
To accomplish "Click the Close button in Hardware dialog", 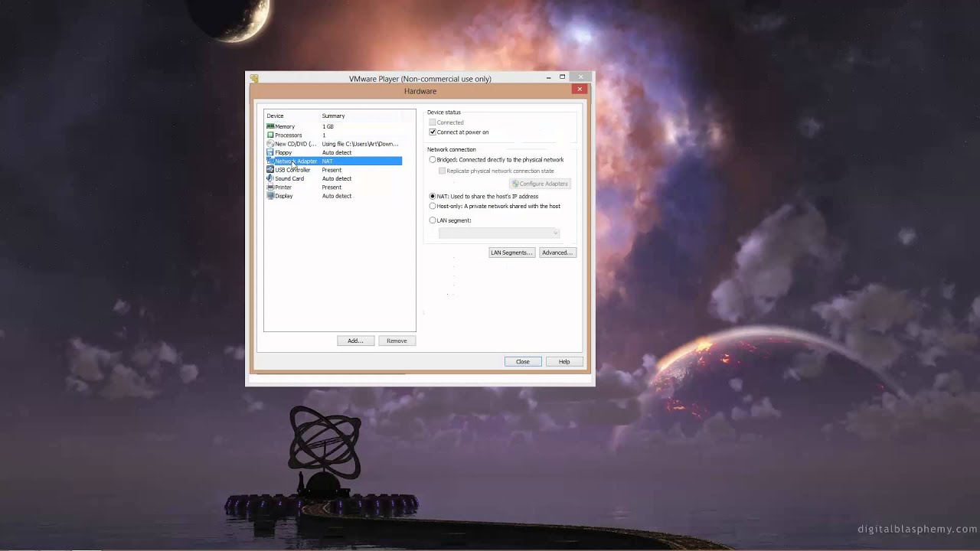I will coord(523,361).
